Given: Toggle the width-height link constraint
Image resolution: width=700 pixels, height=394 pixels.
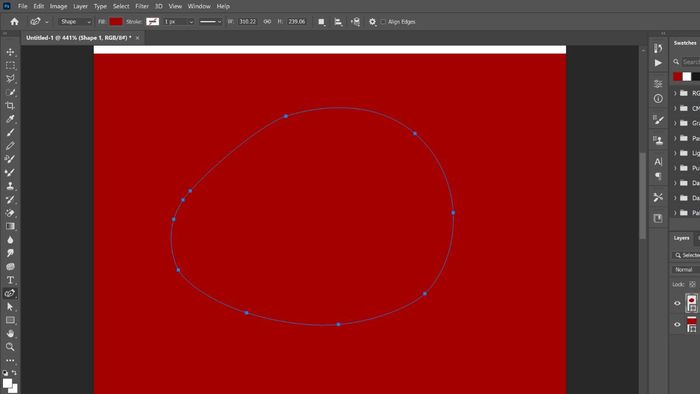Looking at the screenshot, I should pyautogui.click(x=267, y=21).
